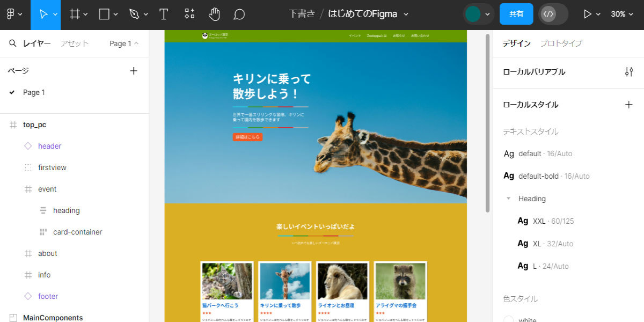Viewport: 644px width, 322px height.
Task: Select the Comment tool
Action: pyautogui.click(x=239, y=14)
